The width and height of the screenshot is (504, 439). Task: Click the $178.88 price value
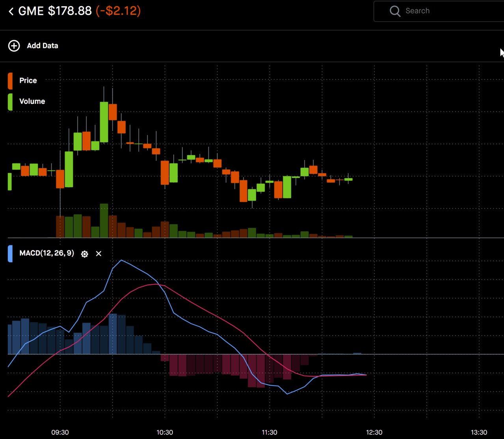70,11
